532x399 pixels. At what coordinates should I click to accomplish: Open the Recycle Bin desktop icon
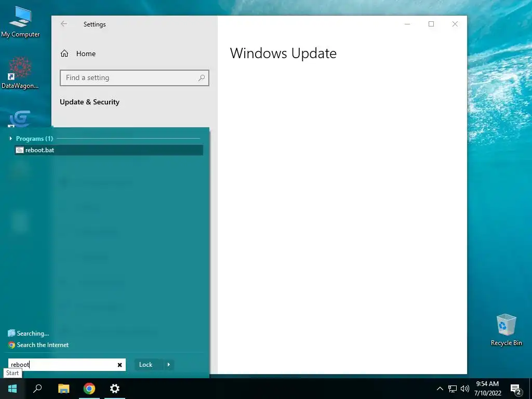pos(506,330)
